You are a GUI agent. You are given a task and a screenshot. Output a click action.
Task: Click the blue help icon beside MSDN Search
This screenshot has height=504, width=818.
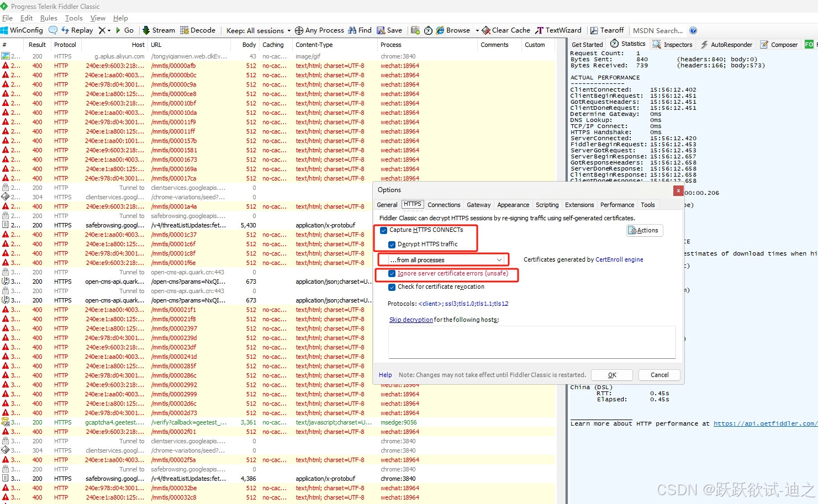[693, 30]
